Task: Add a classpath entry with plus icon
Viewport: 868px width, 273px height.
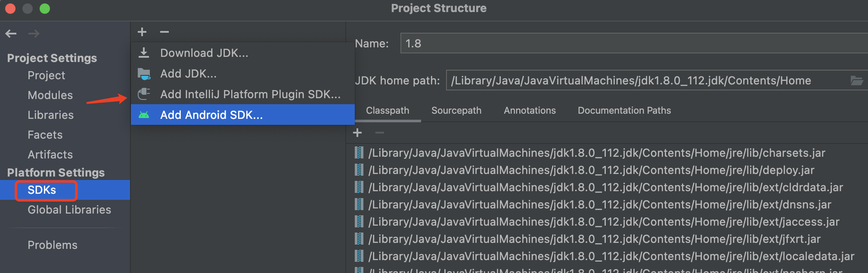Action: coord(357,133)
